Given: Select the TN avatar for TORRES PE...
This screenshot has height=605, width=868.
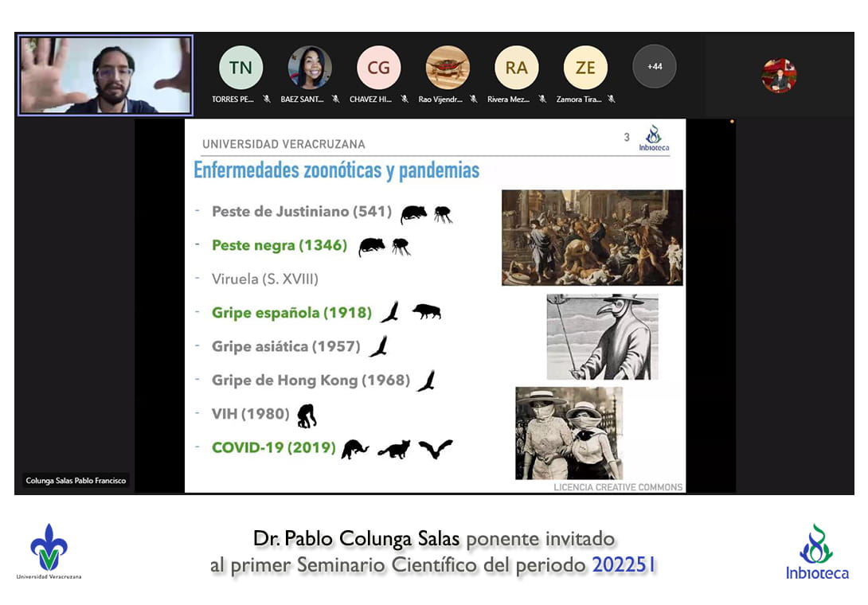Looking at the screenshot, I should click(x=240, y=68).
